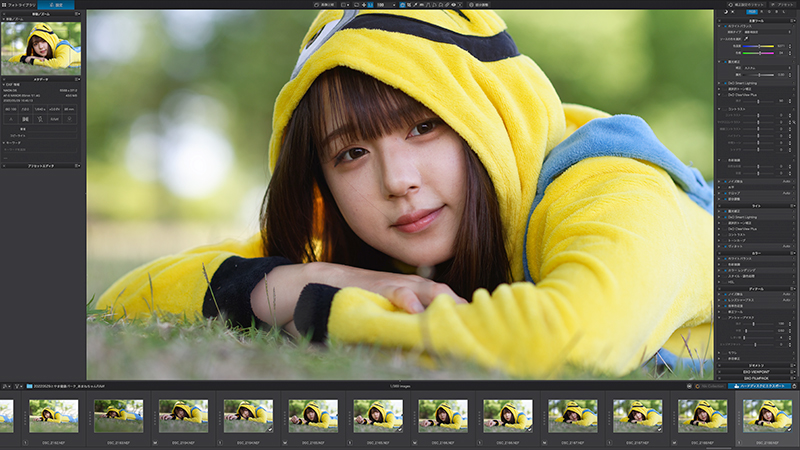Collapse the キーワード section
The width and height of the screenshot is (800, 450).
click(4, 143)
